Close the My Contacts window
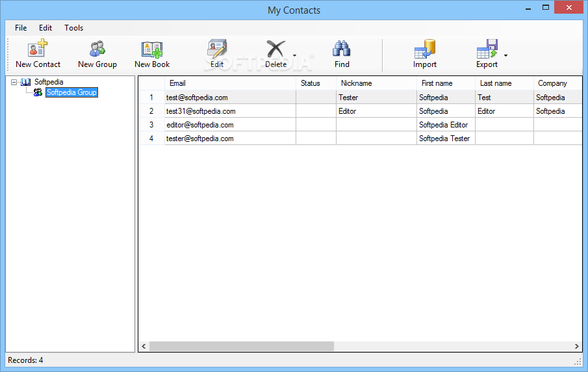 [x=569, y=8]
